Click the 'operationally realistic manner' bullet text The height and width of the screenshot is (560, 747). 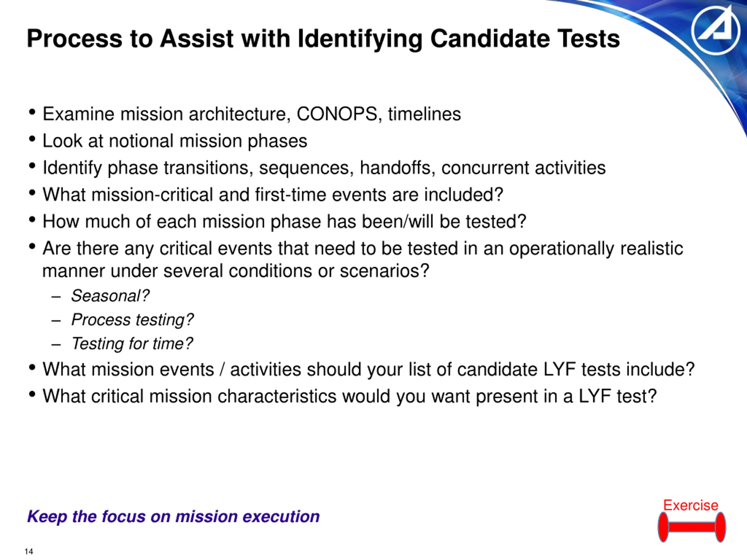(x=363, y=260)
